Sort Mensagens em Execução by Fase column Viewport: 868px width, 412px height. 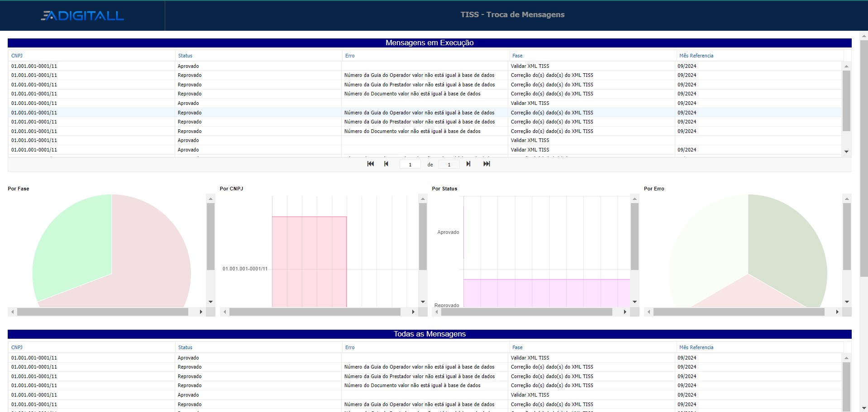[517, 56]
